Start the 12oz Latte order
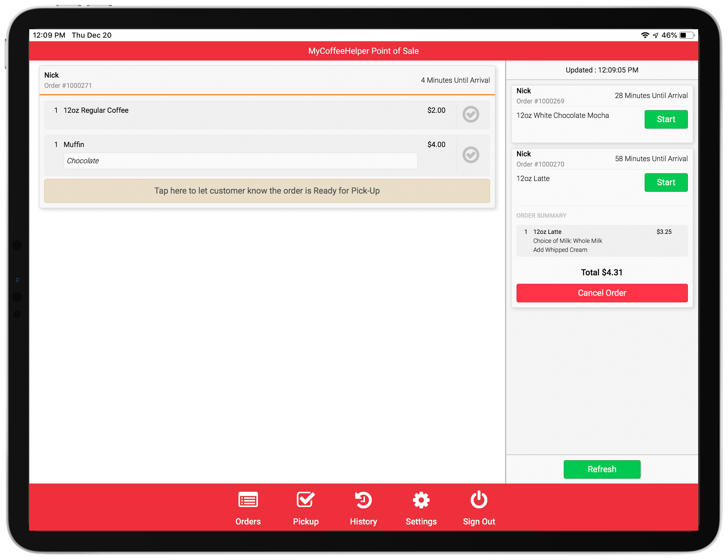 666,182
